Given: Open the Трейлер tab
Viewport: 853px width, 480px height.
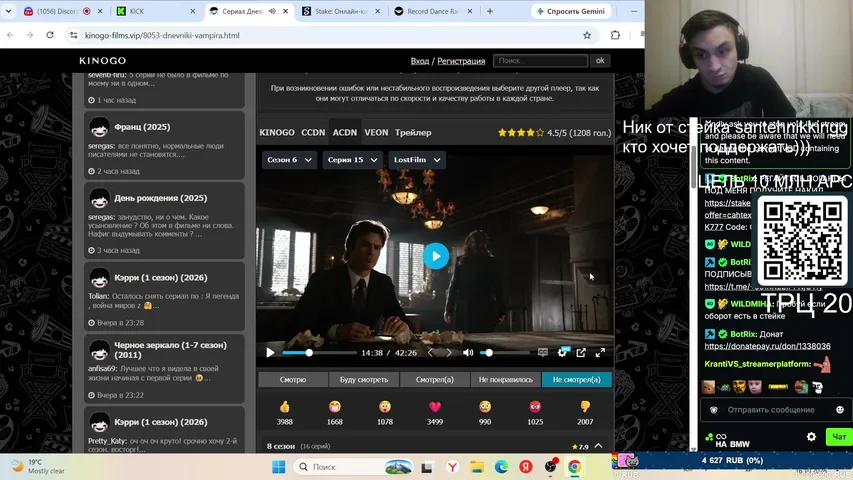Looking at the screenshot, I should (413, 132).
